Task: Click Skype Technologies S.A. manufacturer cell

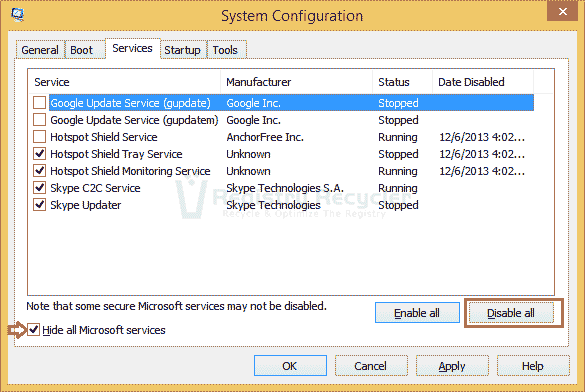Action: [x=285, y=188]
